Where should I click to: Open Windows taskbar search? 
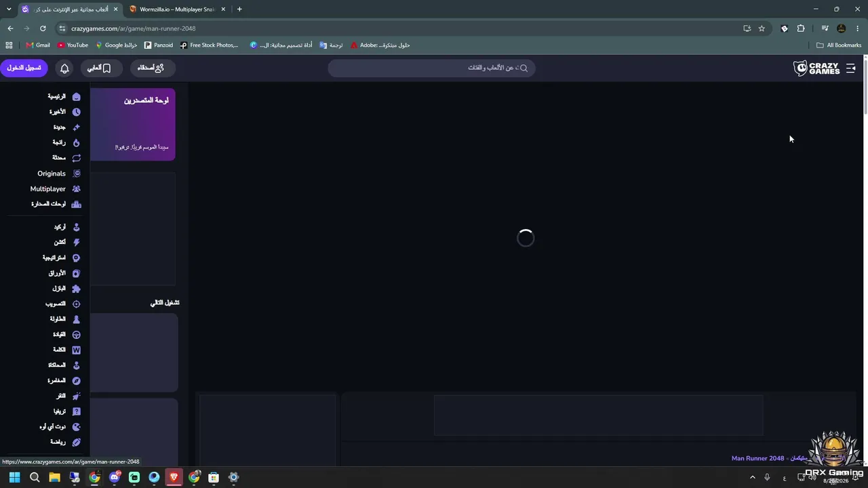35,477
